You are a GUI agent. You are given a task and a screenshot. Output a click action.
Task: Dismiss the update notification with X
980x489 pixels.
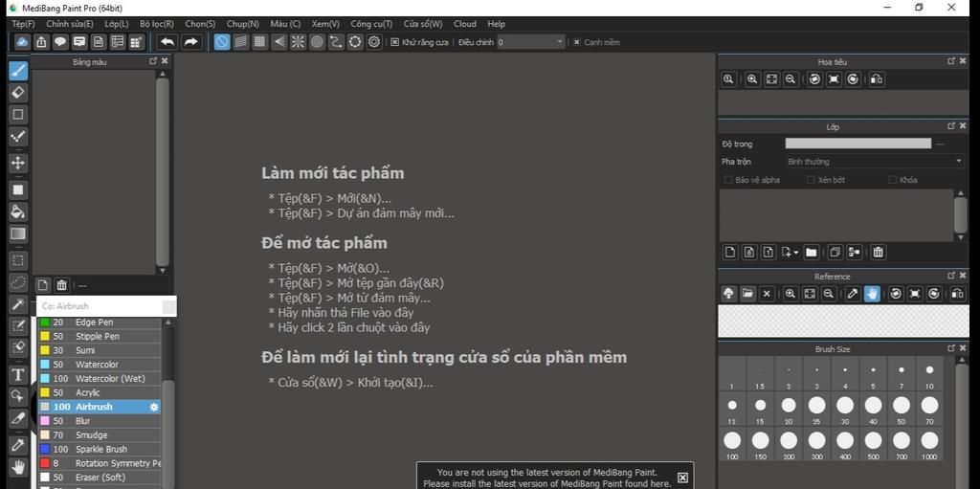click(x=682, y=478)
